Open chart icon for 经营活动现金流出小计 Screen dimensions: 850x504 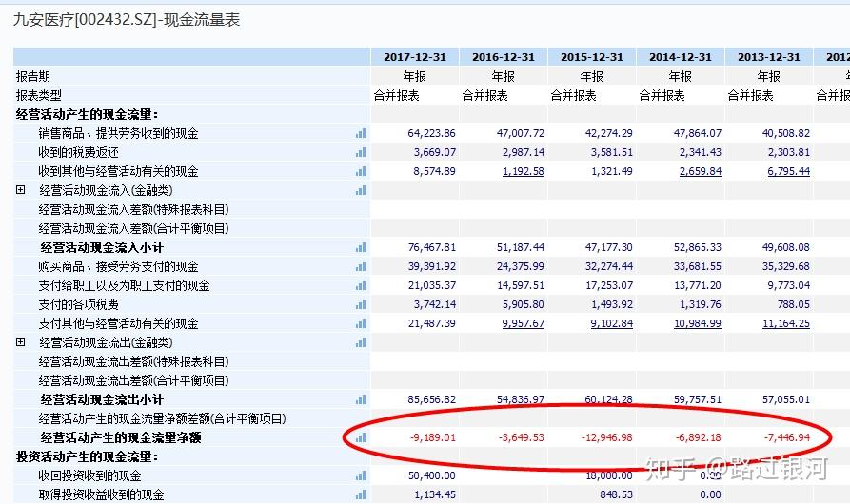361,399
